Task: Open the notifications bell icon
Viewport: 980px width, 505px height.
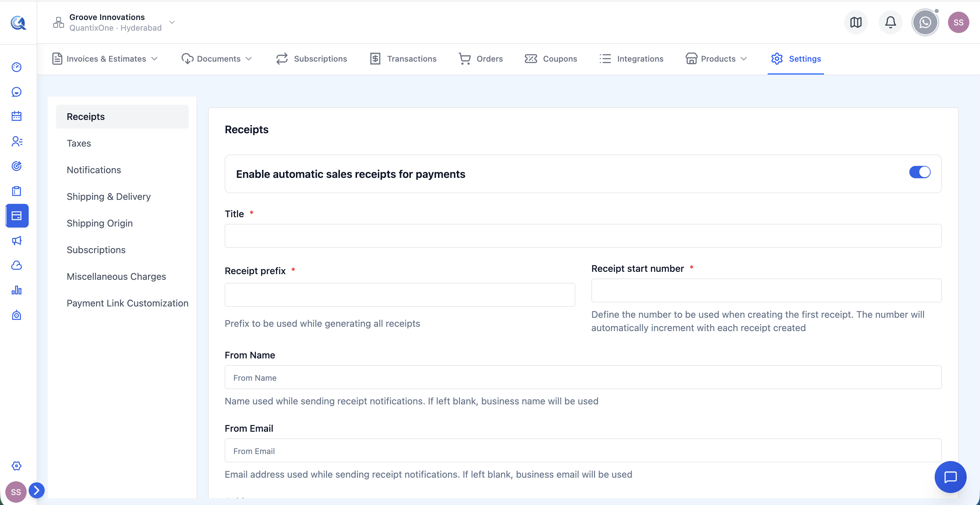Action: click(x=890, y=22)
